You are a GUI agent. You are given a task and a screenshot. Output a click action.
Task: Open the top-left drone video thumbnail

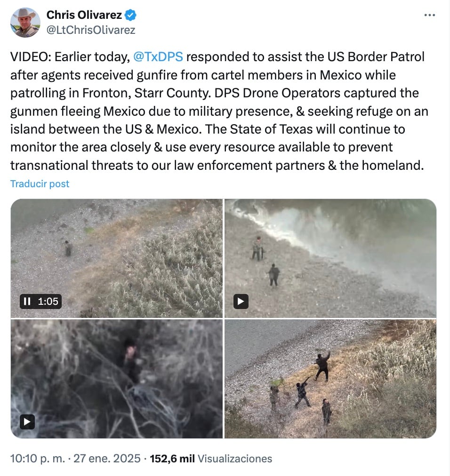click(117, 258)
